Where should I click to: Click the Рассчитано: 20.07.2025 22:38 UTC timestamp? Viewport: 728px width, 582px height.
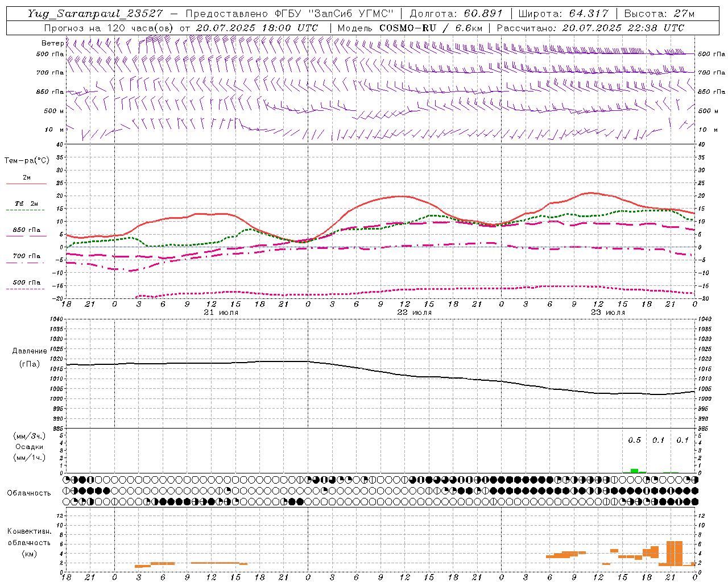click(x=590, y=28)
